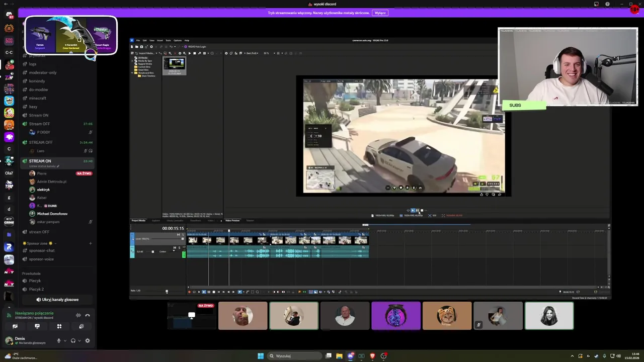This screenshot has width=644, height=362.
Task: Open Discord soundboard
Action: [82, 326]
